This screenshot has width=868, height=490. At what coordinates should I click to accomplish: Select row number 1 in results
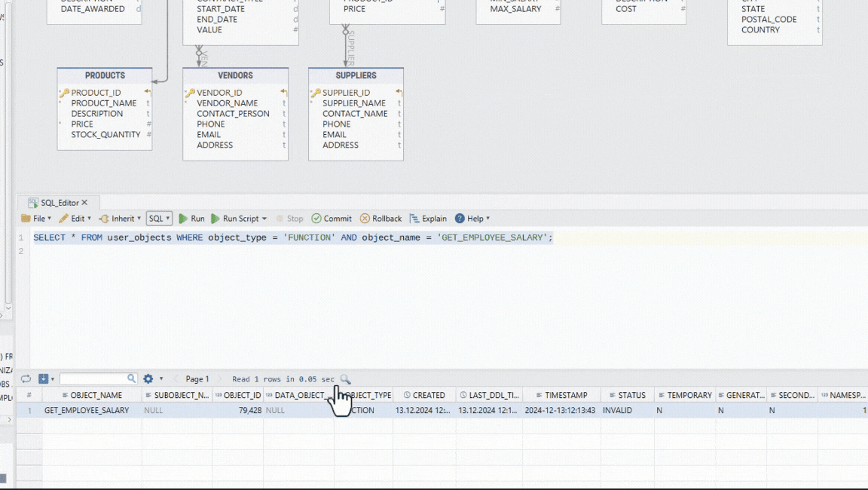pyautogui.click(x=29, y=410)
